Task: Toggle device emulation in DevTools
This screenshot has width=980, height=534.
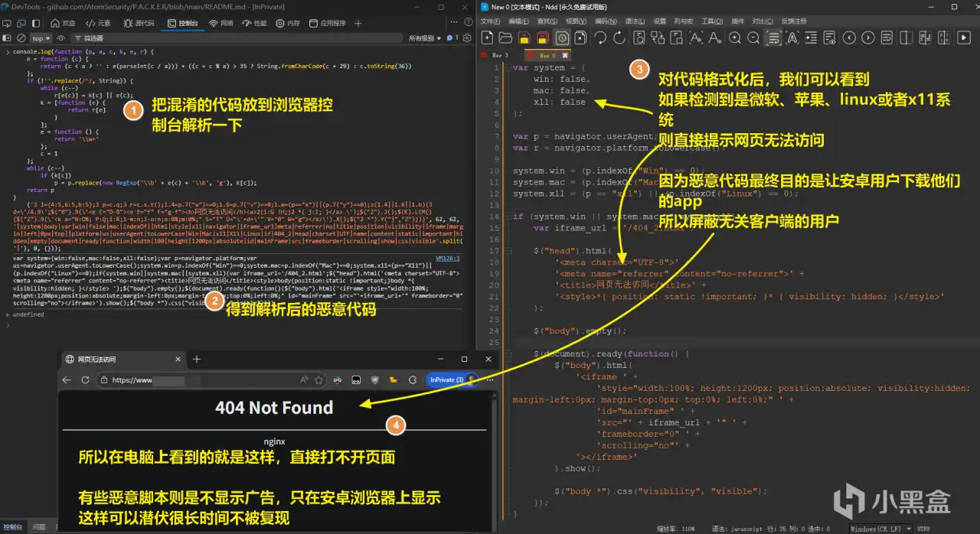Action: (23, 23)
